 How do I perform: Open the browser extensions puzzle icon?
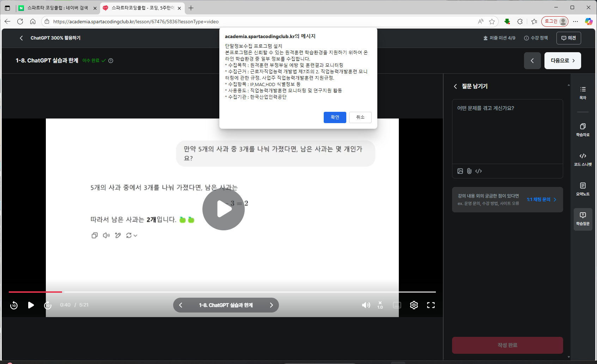pos(520,22)
